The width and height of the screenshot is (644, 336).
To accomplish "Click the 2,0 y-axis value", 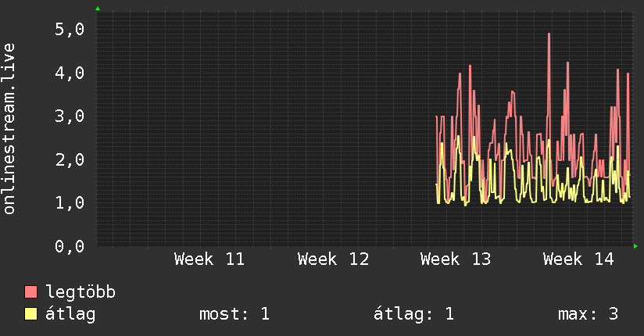I will click(70, 159).
